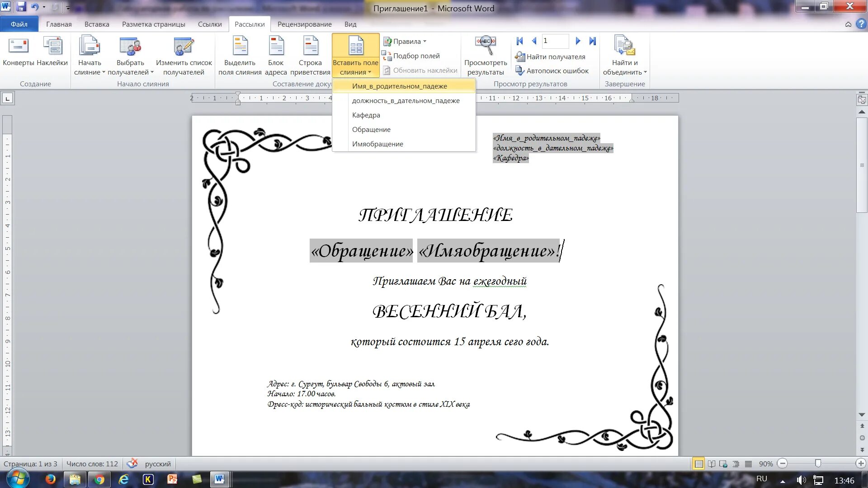Image resolution: width=868 pixels, height=488 pixels.
Task: Click Find Recipient (Найти получателя)
Action: click(551, 57)
